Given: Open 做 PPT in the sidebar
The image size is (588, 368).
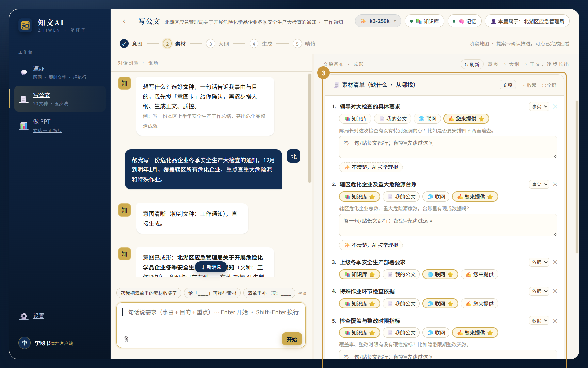Looking at the screenshot, I should coord(60,126).
